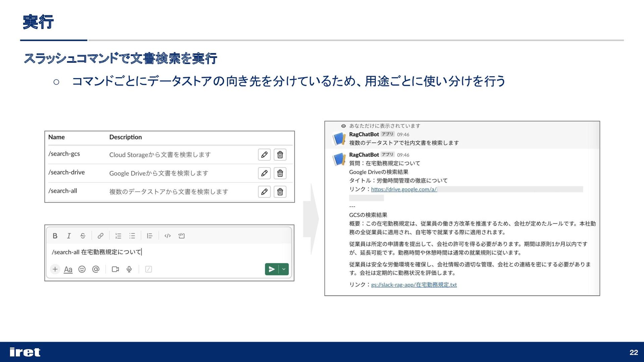
Task: Click the Name column header
Action: point(56,137)
